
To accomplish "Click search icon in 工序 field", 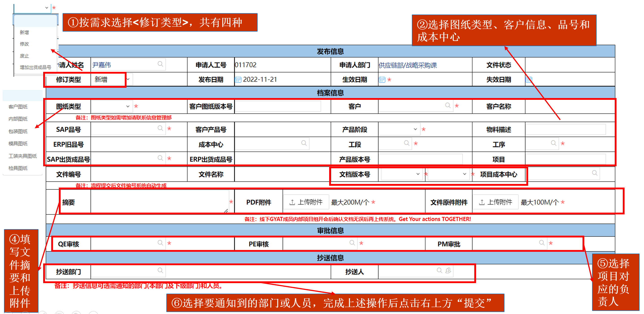I will tap(554, 143).
